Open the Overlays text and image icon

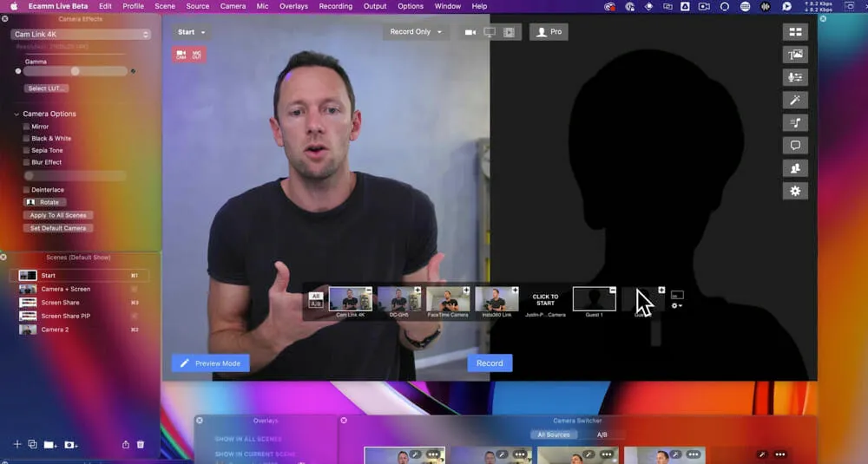pyautogui.click(x=795, y=55)
